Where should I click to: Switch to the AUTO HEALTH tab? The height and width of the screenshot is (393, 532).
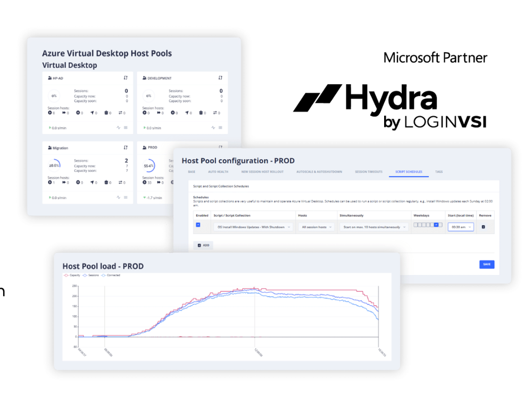tap(218, 171)
